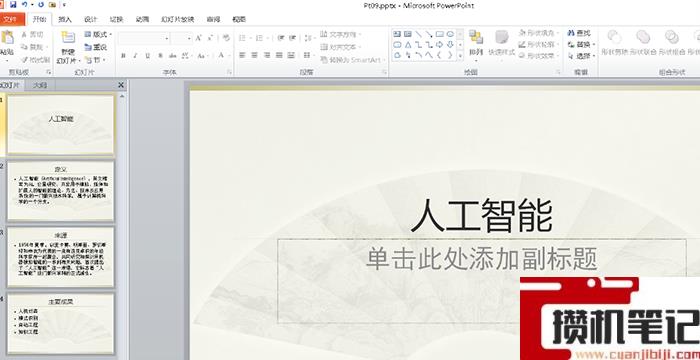Open the font name combo box
Image resolution: width=700 pixels, height=360 pixels.
[x=144, y=38]
